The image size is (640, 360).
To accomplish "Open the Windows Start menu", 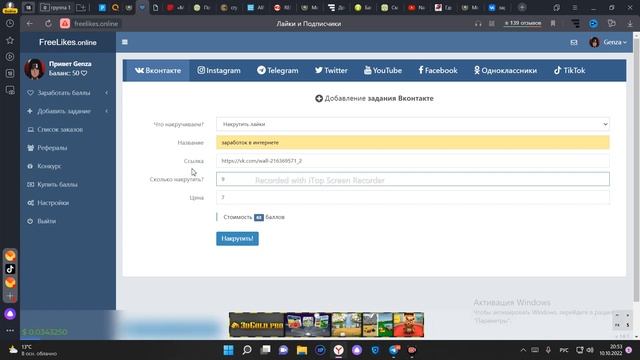I will [229, 350].
